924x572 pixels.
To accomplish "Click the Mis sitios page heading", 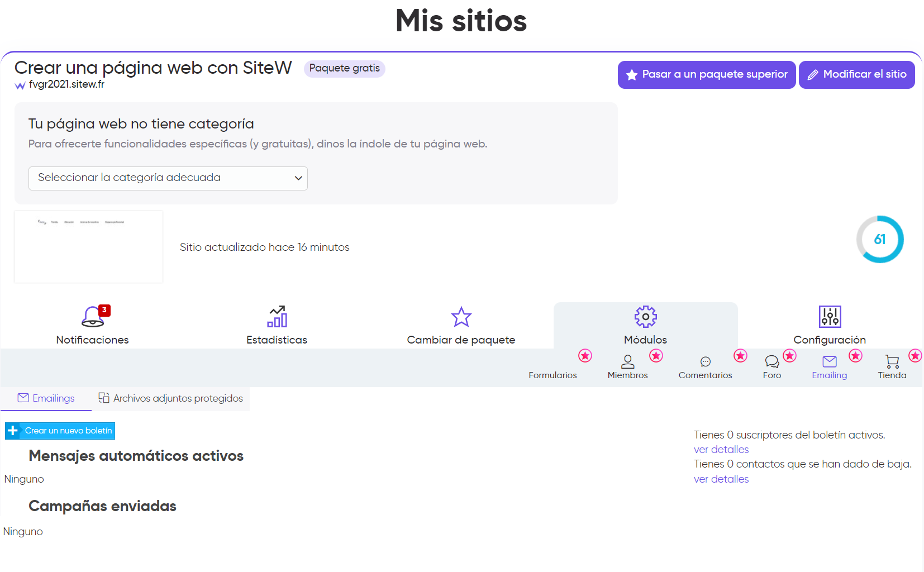I will click(461, 21).
